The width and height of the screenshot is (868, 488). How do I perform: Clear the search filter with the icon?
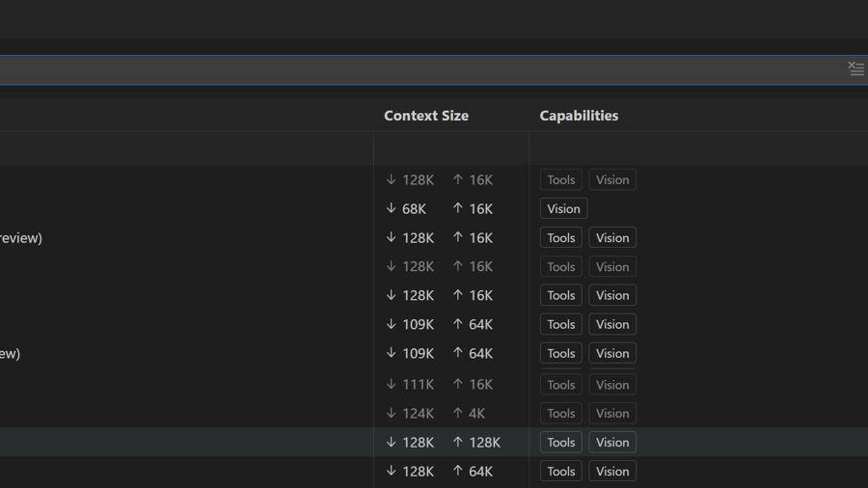tap(855, 68)
